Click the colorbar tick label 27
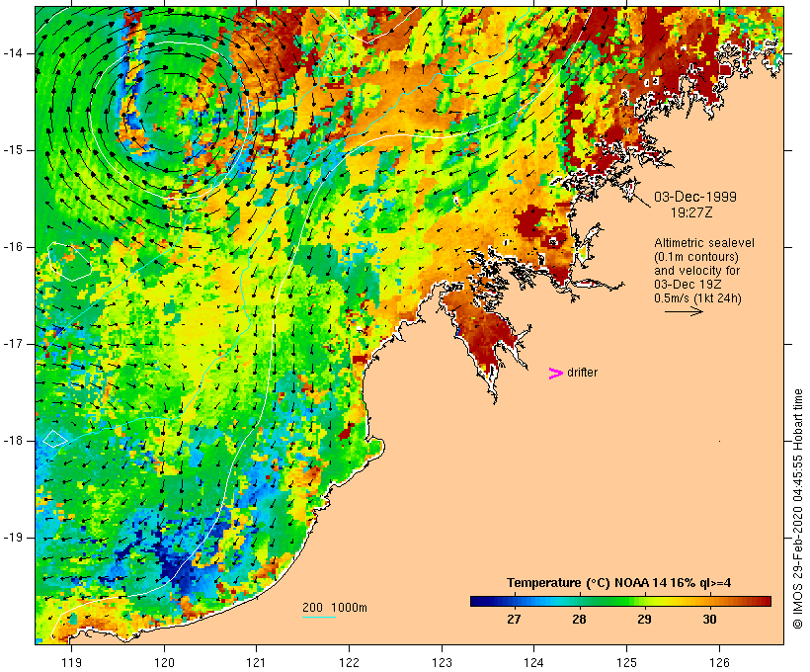This screenshot has width=810, height=672. coord(514,619)
